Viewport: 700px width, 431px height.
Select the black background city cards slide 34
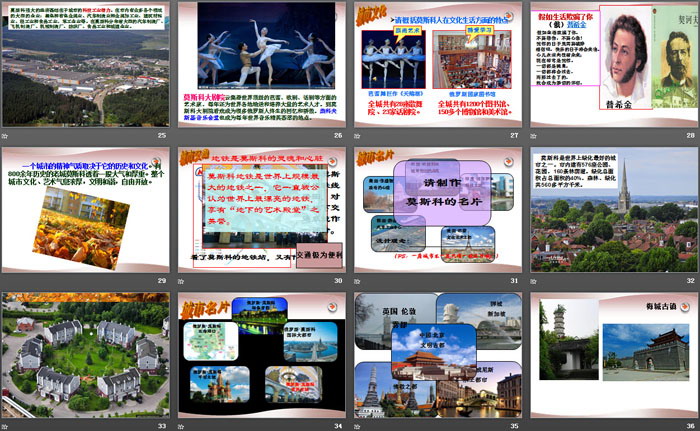(262, 356)
